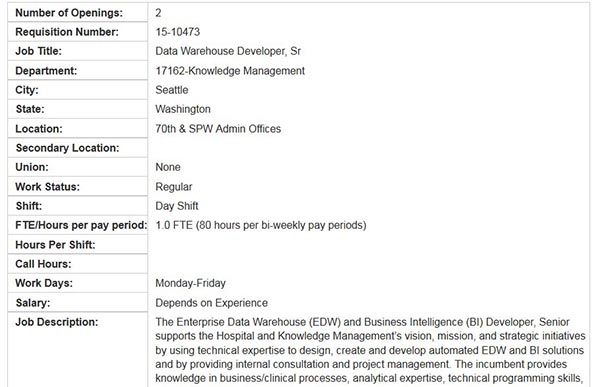Click the Shift value Day Shift
Viewport: 600px width, 387px height.
point(177,206)
